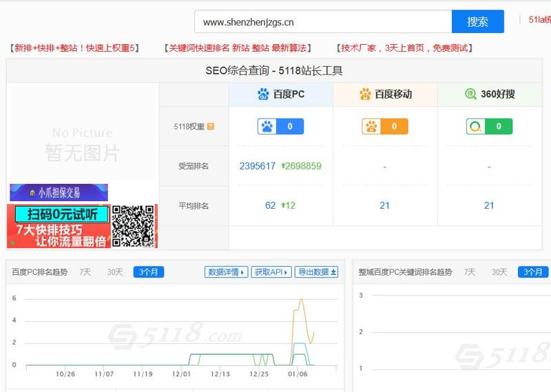Click the 12/01 date label on the chart axis
The height and width of the screenshot is (392, 551).
[x=181, y=374]
